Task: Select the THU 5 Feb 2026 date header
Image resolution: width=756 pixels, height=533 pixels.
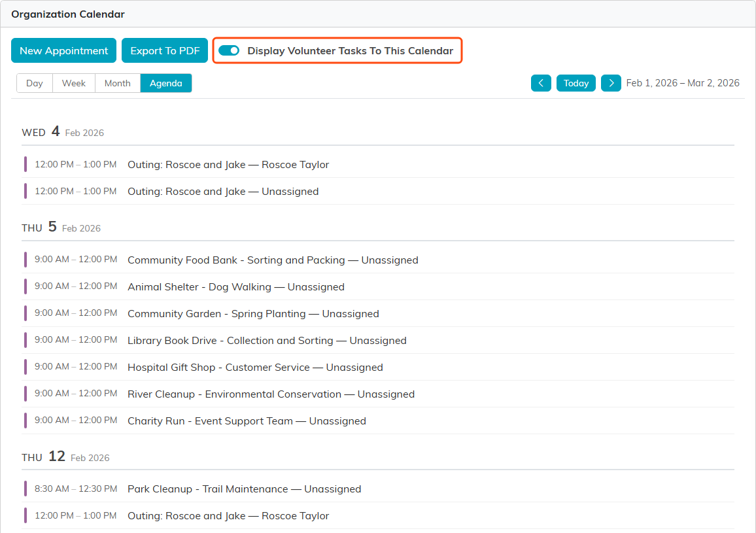Action: click(x=61, y=227)
